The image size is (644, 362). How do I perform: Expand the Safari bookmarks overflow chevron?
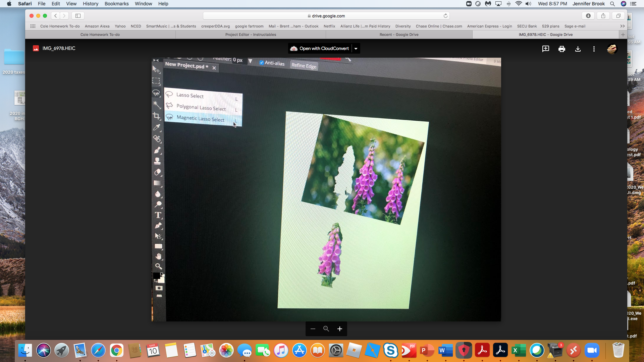tap(622, 26)
